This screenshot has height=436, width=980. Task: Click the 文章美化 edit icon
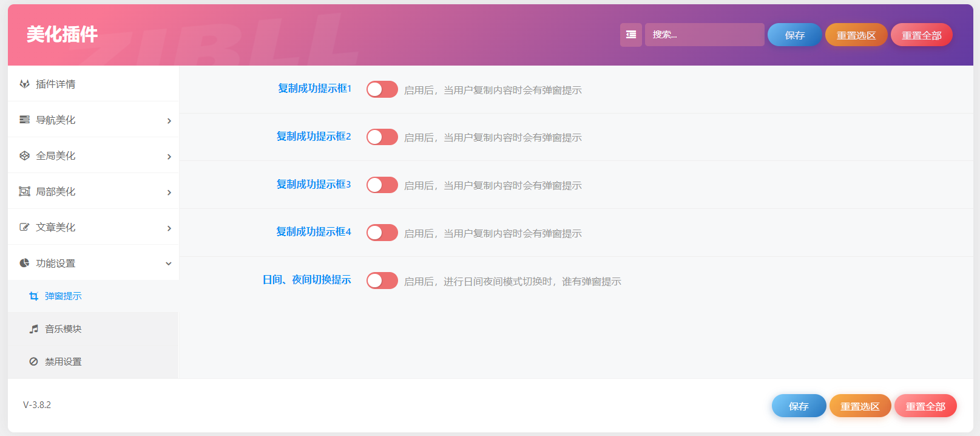coord(24,227)
